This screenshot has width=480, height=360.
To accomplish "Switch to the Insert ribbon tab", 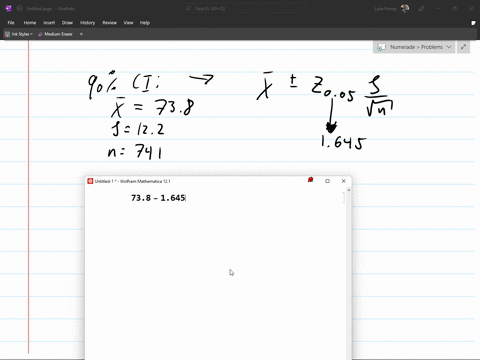I will point(49,23).
